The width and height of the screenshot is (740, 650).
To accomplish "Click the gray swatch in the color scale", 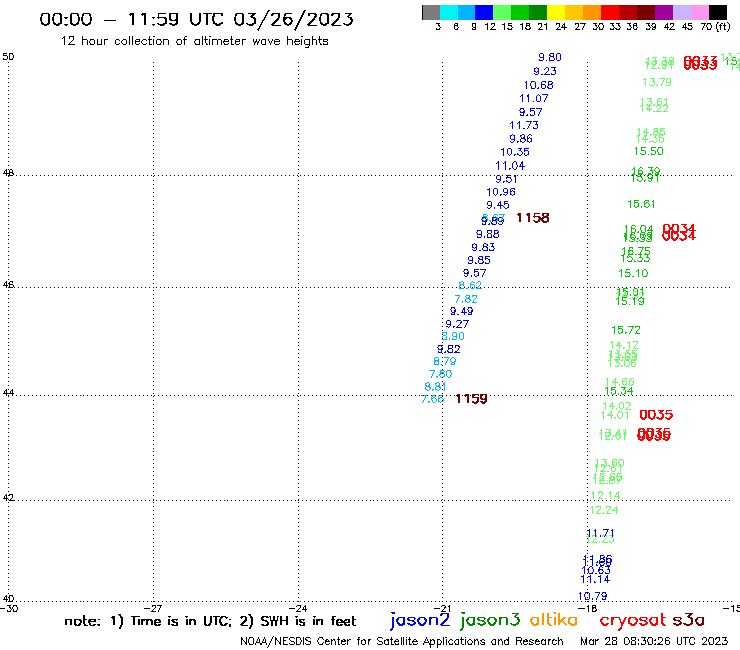I will [431, 12].
